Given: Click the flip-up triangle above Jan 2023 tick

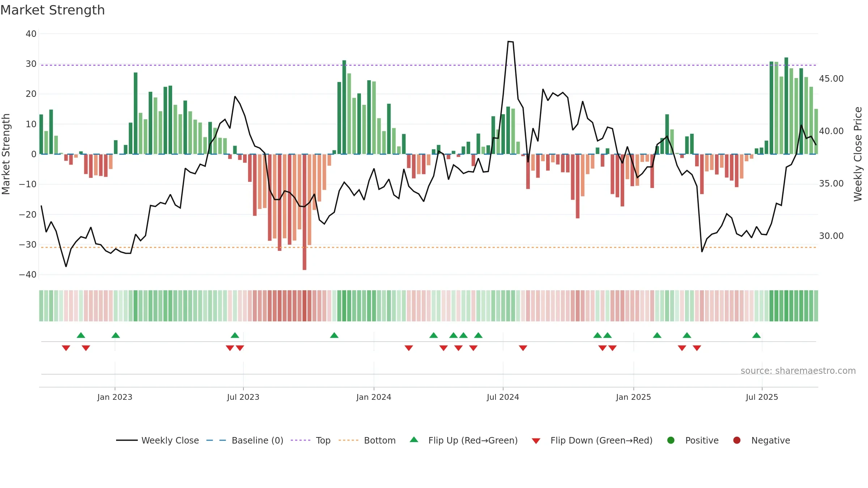Looking at the screenshot, I should (116, 335).
